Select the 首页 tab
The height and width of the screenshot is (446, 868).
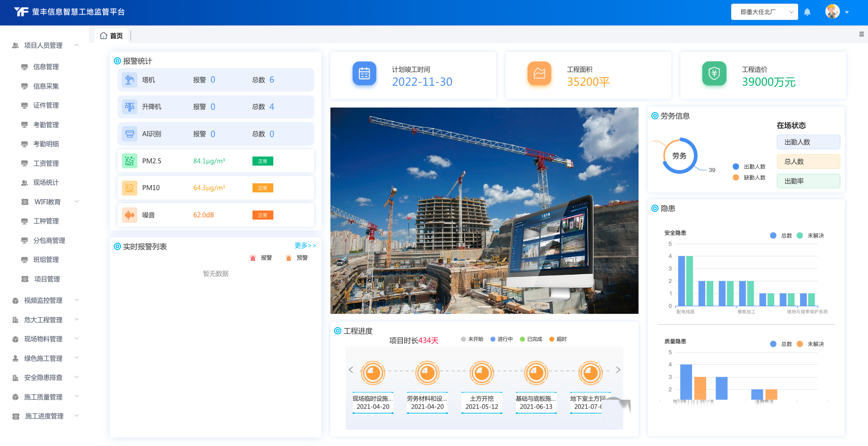112,36
